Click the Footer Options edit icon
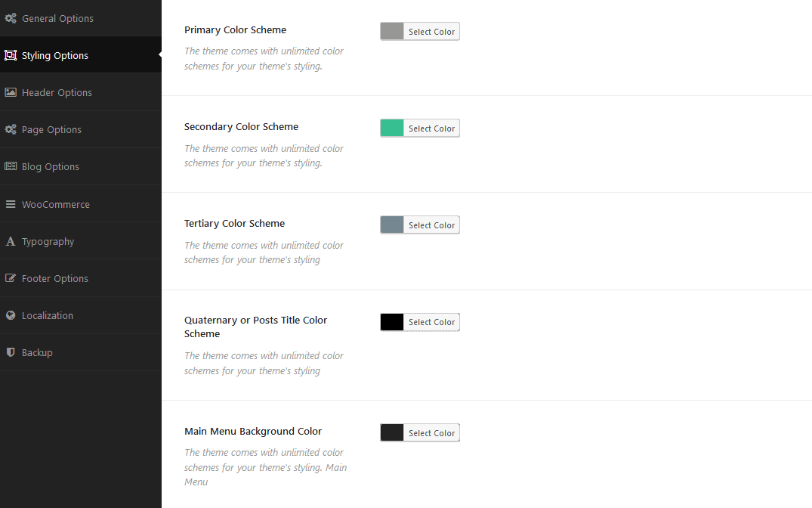 point(11,278)
